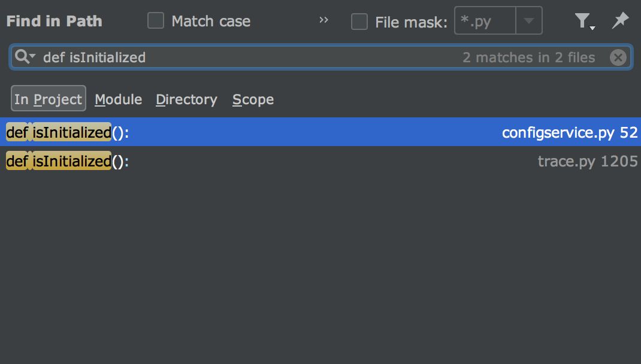Image resolution: width=641 pixels, height=364 pixels.
Task: Select the Scope tab
Action: click(x=253, y=99)
